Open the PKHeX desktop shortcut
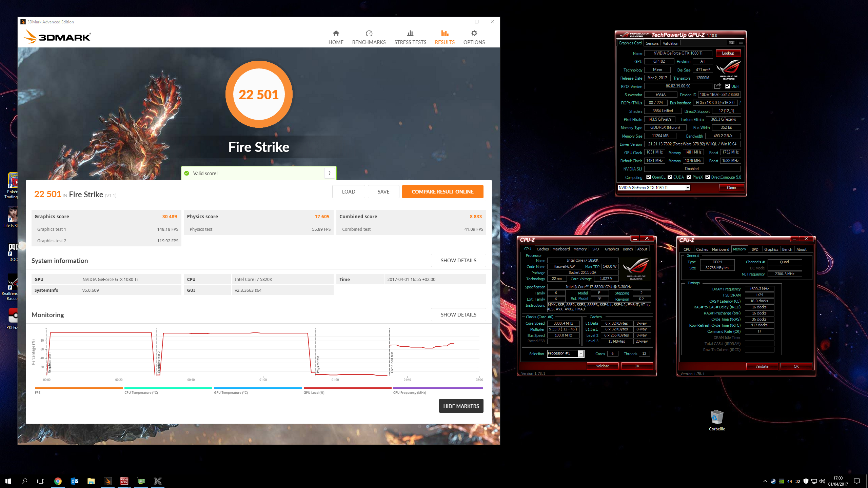This screenshot has height=488, width=868. click(x=12, y=318)
